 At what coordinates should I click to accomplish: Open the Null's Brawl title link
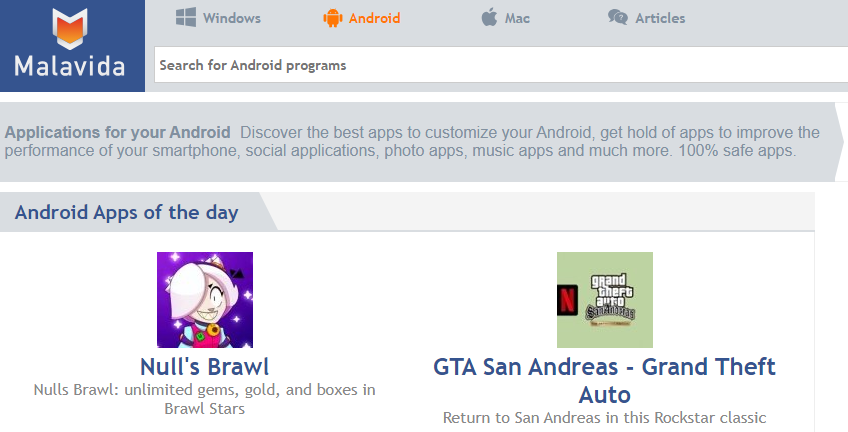(204, 367)
